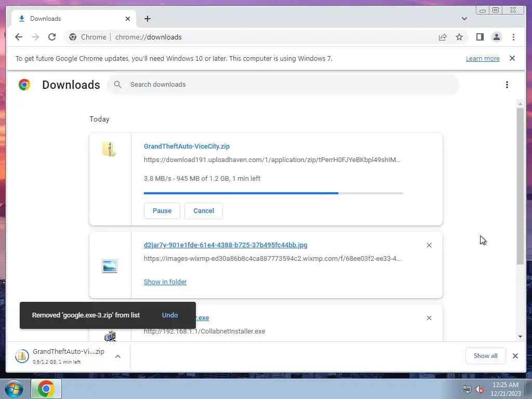Open the network tray icon
Screen dimensions: 532x399
467,390
